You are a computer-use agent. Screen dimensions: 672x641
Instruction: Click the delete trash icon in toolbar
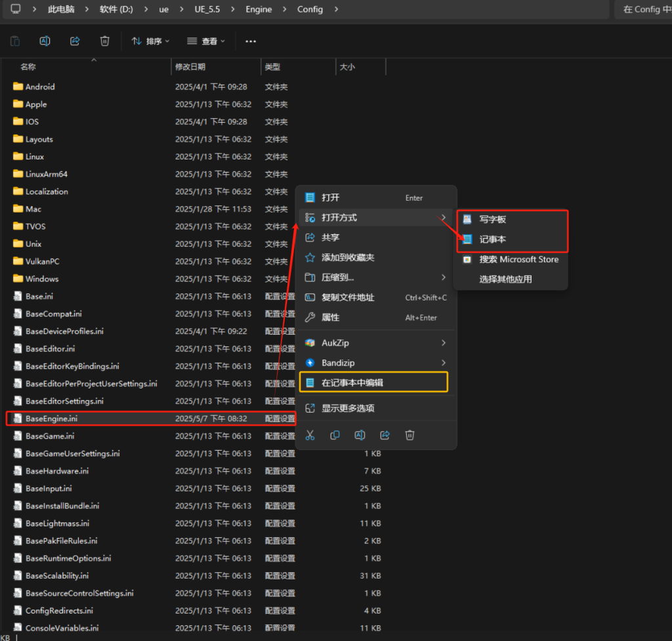point(104,41)
